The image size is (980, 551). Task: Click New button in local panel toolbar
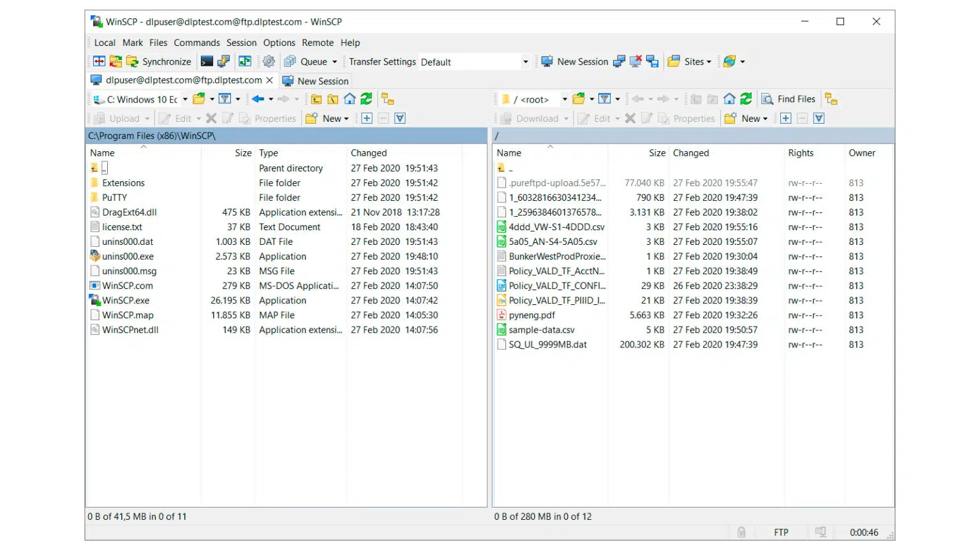pyautogui.click(x=327, y=119)
